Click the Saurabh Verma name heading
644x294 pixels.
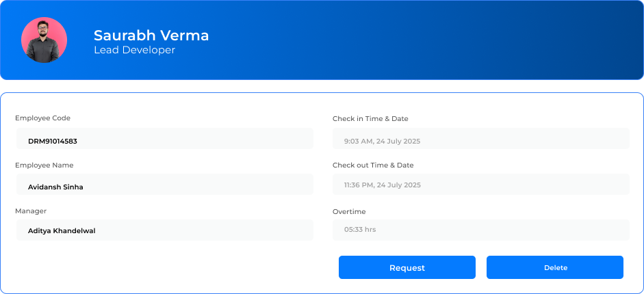151,36
